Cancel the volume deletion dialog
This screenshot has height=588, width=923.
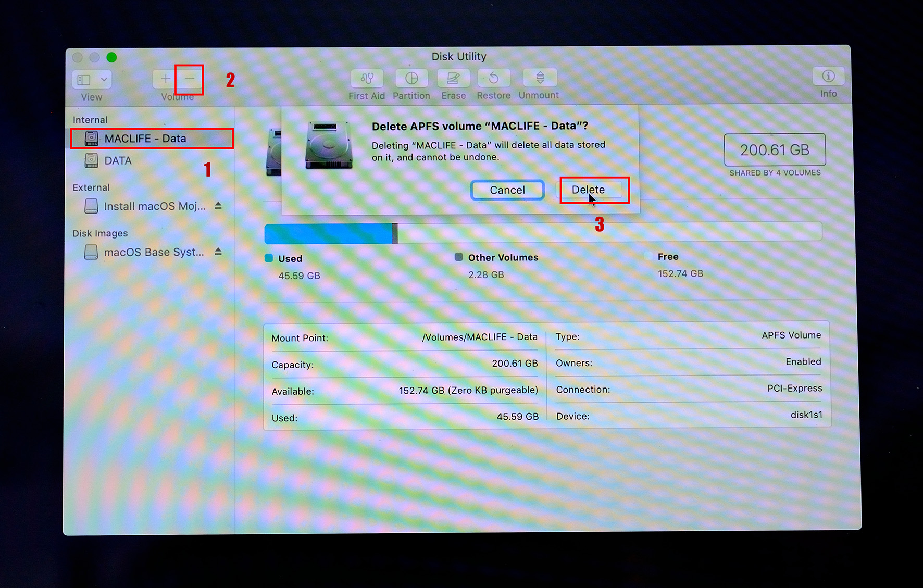pyautogui.click(x=507, y=190)
